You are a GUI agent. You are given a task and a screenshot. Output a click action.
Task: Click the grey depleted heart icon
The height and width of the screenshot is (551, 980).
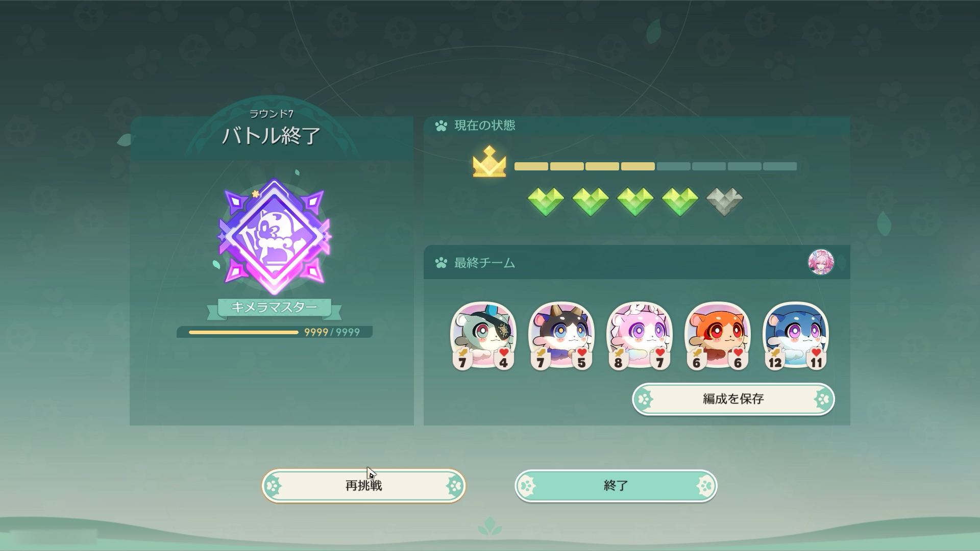coord(724,202)
